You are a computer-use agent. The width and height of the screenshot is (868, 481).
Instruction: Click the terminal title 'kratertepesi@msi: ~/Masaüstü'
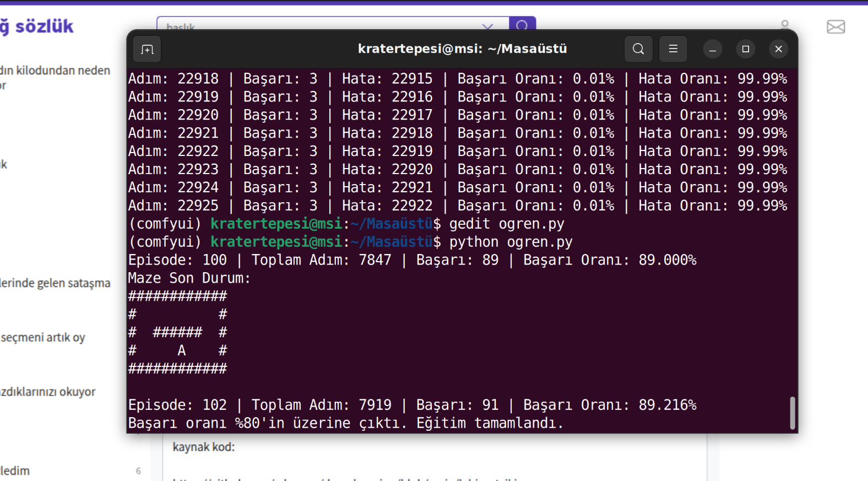tap(462, 49)
